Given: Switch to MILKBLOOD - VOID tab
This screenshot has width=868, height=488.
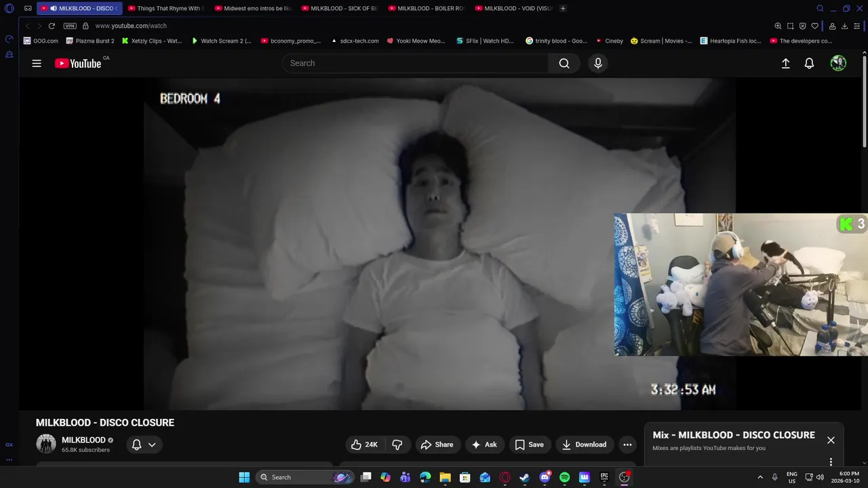Looking at the screenshot, I should [514, 8].
